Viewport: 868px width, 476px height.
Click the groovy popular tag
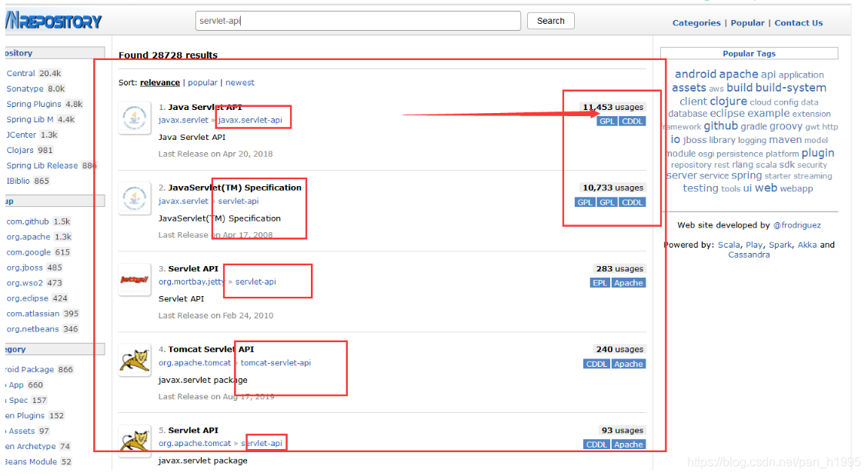786,126
